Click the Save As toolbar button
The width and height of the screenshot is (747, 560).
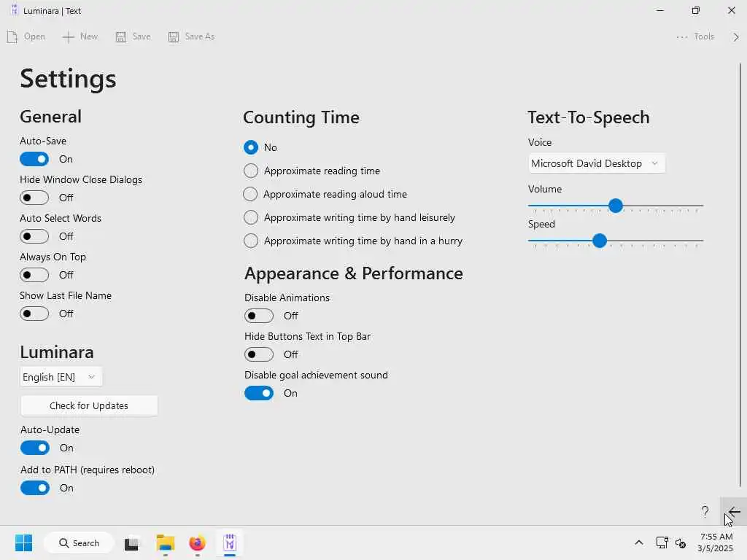192,36
